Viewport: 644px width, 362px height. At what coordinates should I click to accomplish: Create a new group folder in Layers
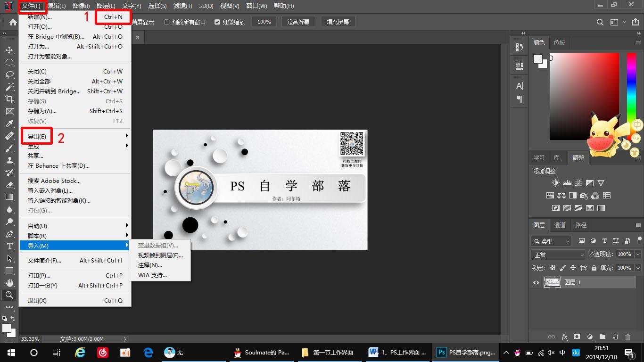603,337
